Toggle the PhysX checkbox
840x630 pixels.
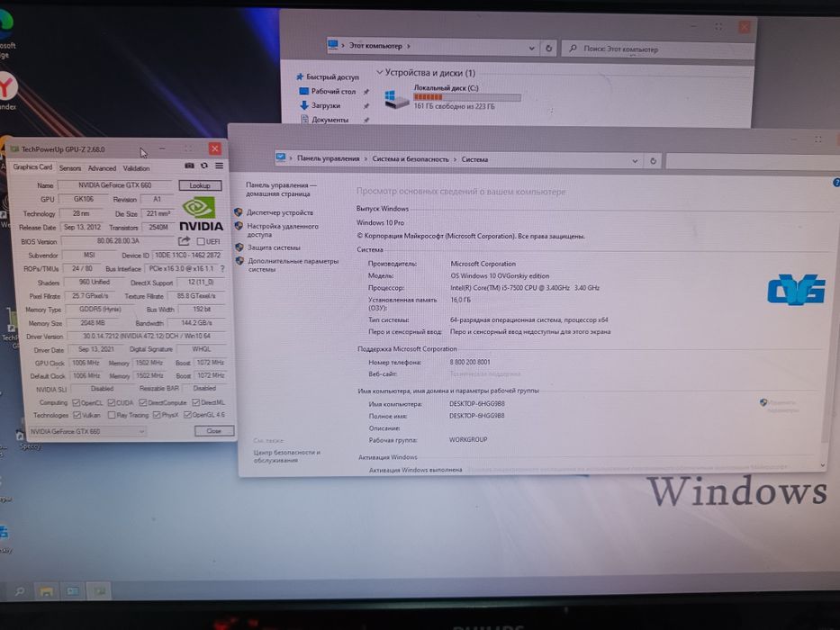click(157, 415)
